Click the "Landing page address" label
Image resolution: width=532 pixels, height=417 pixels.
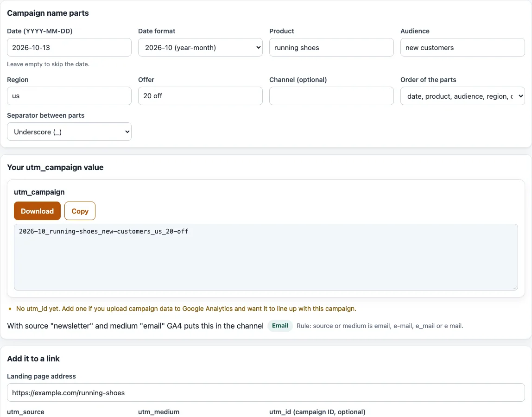(41, 376)
